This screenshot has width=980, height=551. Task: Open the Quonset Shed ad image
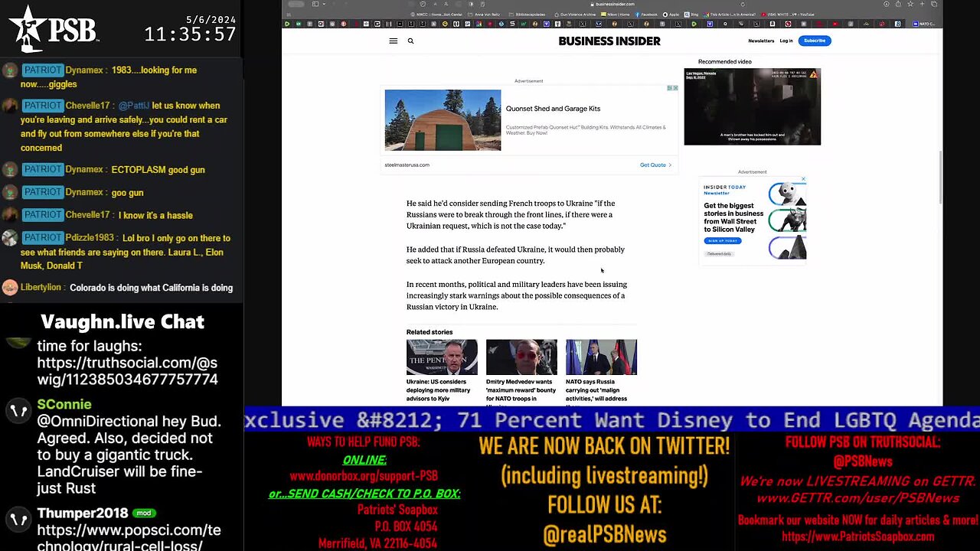tap(443, 120)
